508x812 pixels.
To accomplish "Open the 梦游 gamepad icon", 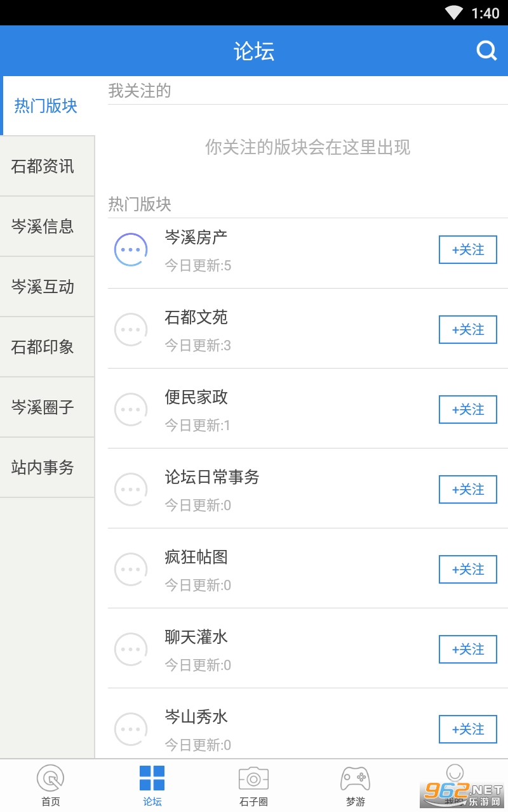I will click(x=355, y=778).
